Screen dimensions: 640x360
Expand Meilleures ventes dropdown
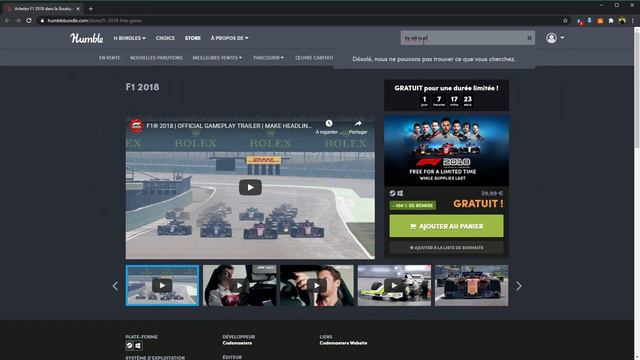(217, 58)
